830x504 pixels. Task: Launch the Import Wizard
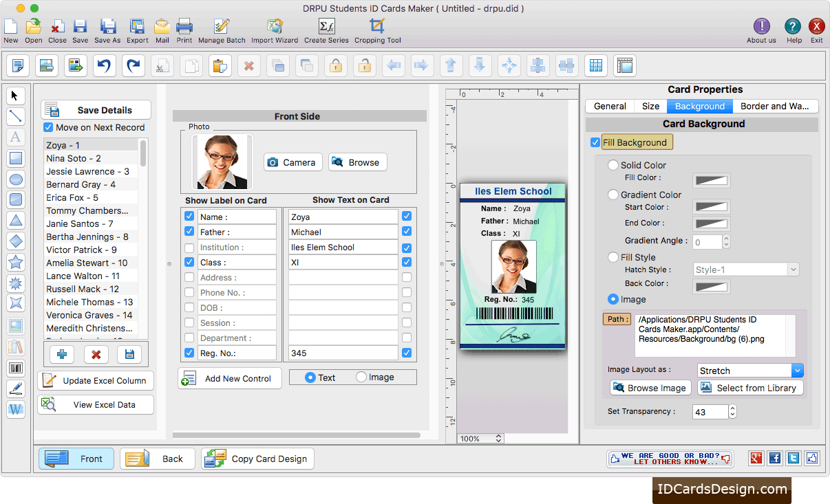[x=275, y=28]
